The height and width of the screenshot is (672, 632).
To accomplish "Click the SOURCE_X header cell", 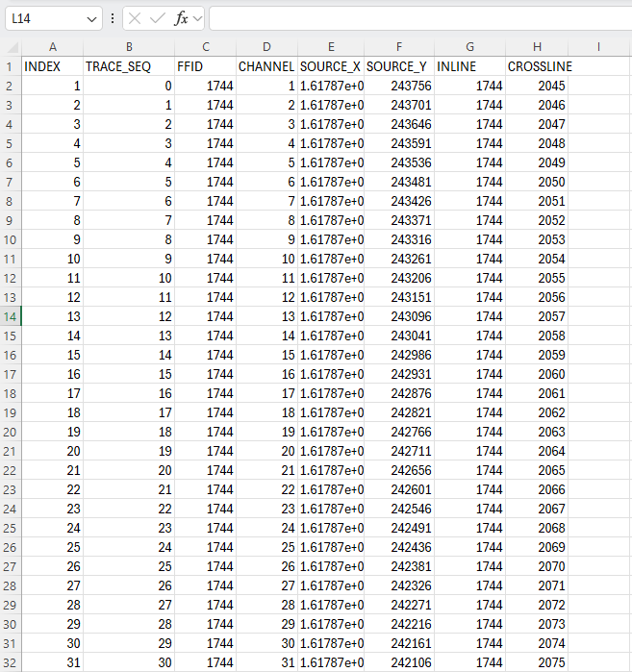I will pyautogui.click(x=331, y=67).
